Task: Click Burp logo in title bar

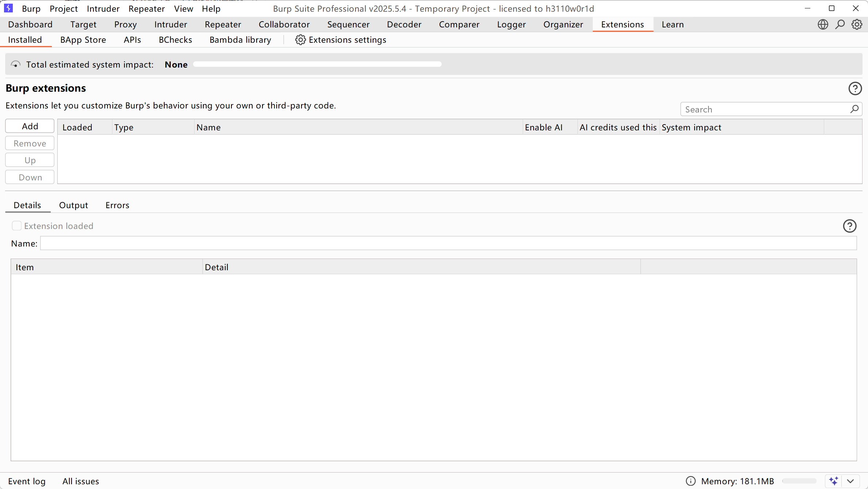Action: pyautogui.click(x=8, y=8)
